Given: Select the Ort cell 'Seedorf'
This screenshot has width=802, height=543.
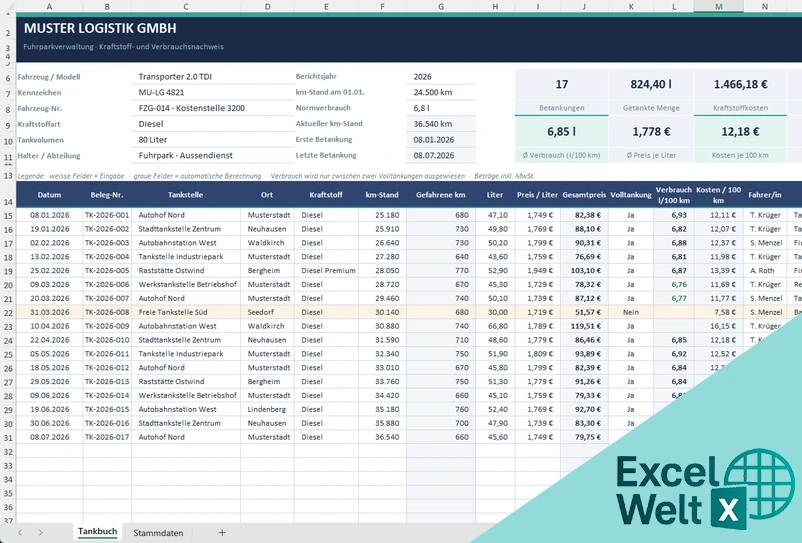Looking at the screenshot, I should pos(268,312).
